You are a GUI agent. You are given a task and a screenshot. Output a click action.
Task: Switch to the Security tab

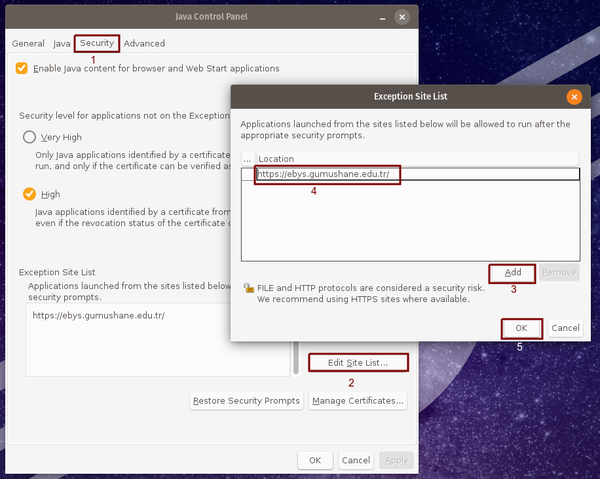point(97,43)
